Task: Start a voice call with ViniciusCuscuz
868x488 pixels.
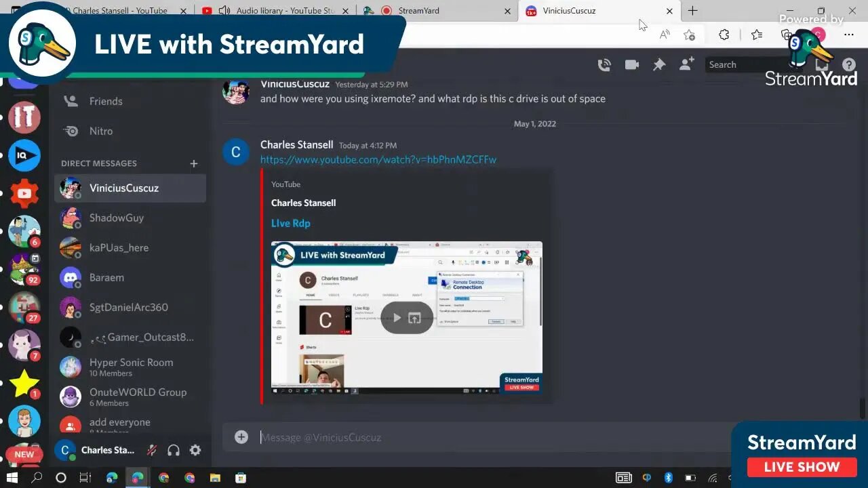Action: (604, 65)
